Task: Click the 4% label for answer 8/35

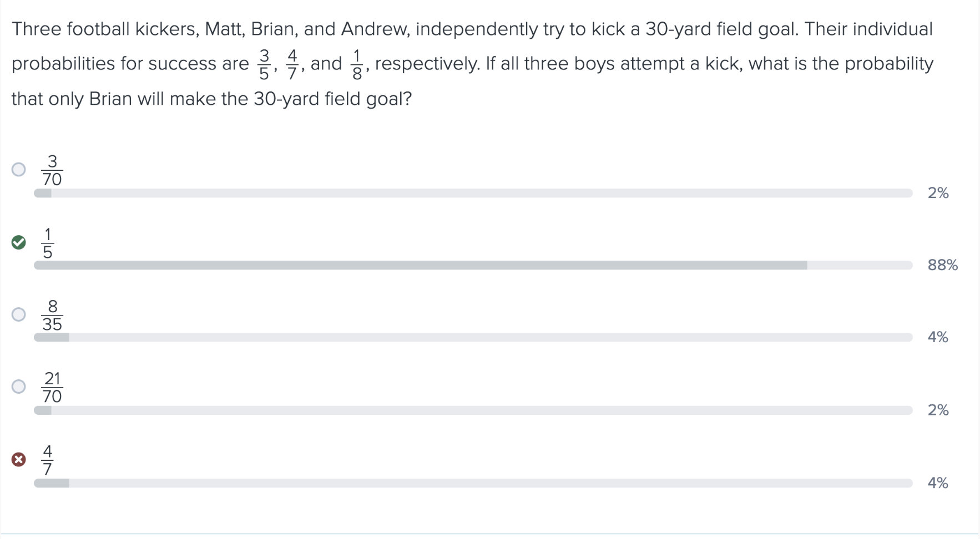Action: point(937,337)
